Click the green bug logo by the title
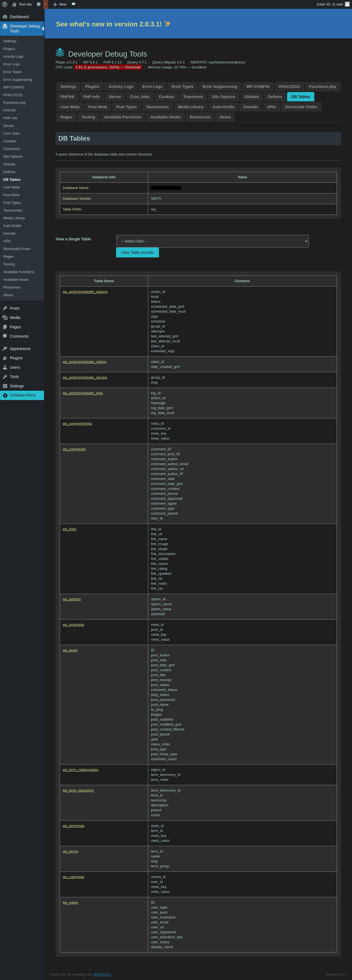 (60, 52)
